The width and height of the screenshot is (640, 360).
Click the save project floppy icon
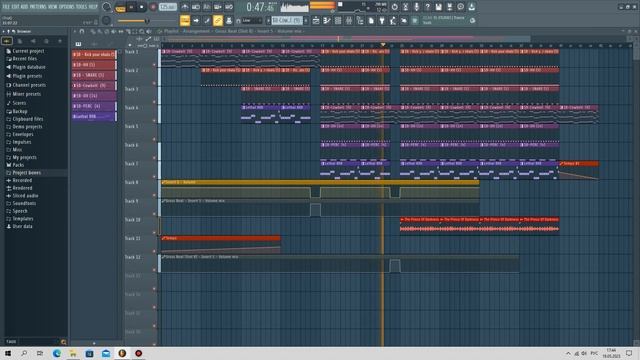pos(438,7)
